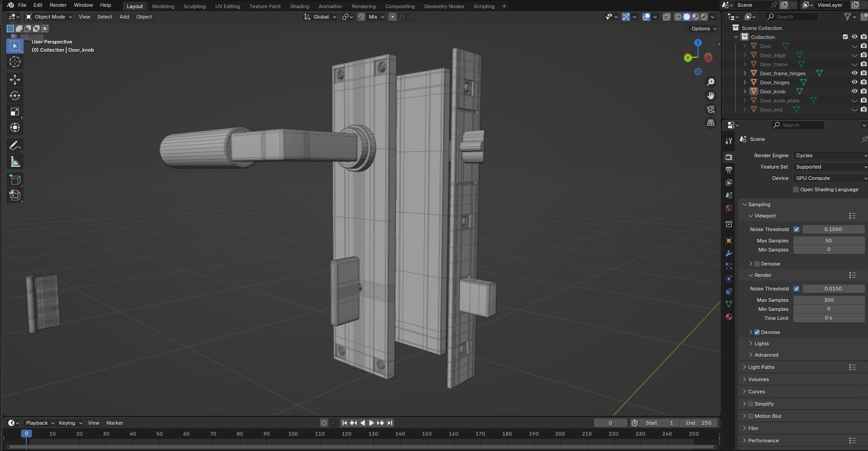Image resolution: width=868 pixels, height=451 pixels.
Task: Open the Tool properties tab
Action: pyautogui.click(x=729, y=141)
